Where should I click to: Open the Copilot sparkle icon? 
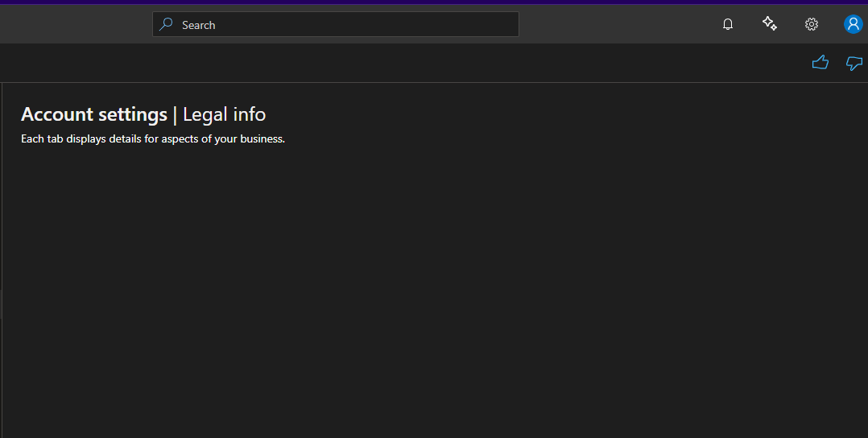(x=770, y=24)
